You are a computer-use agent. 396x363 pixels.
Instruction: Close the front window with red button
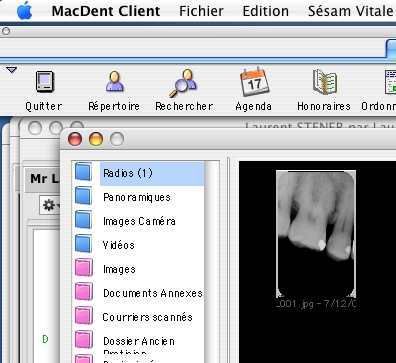(75, 139)
